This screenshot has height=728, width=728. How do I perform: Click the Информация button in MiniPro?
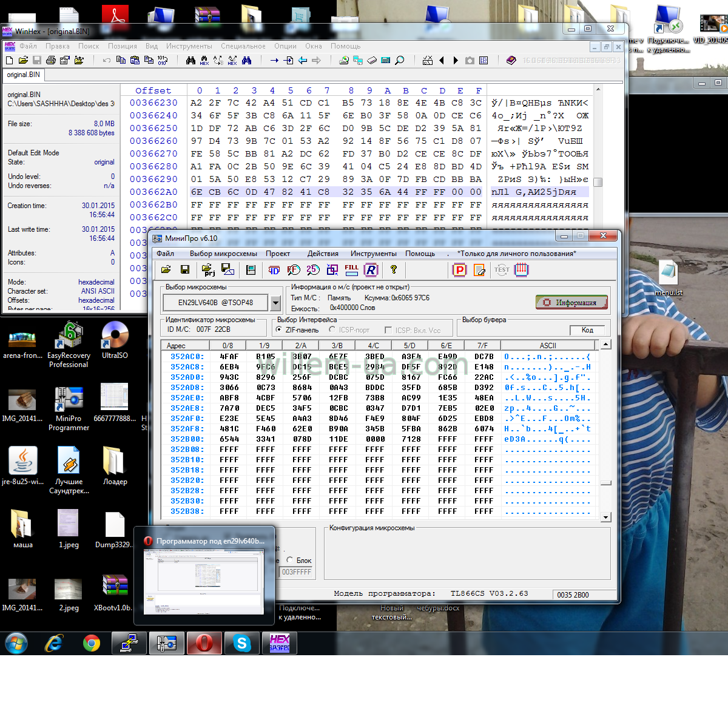tap(571, 302)
